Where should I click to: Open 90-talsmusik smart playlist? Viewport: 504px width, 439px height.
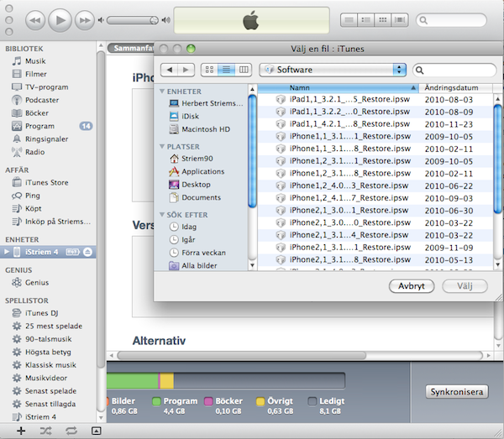click(x=48, y=339)
